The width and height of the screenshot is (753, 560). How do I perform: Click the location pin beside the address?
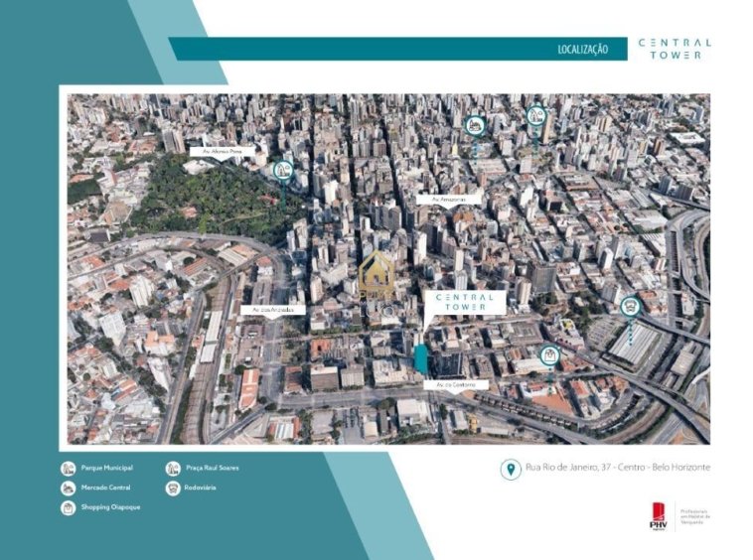[x=510, y=470]
